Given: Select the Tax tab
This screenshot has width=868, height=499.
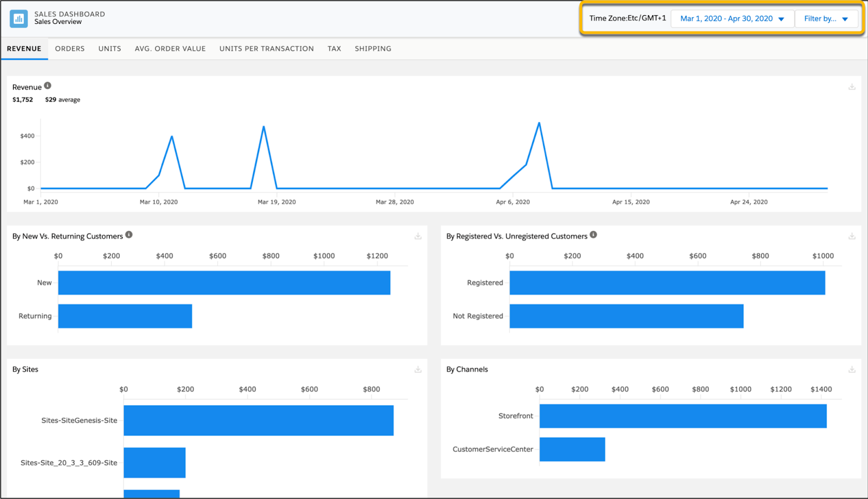Looking at the screenshot, I should pyautogui.click(x=334, y=48).
